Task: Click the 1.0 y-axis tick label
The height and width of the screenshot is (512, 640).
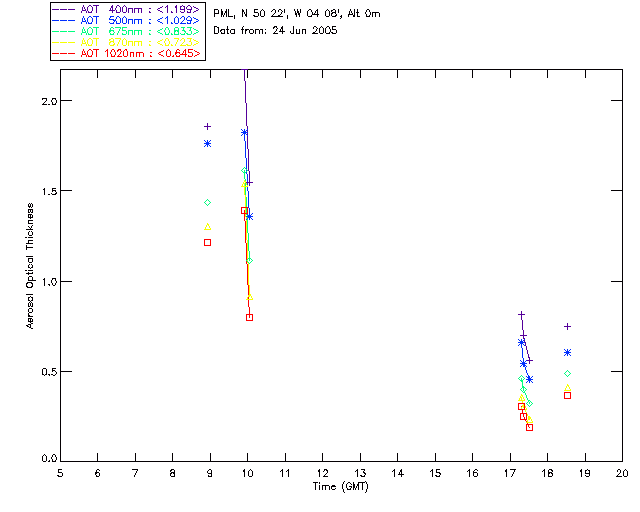Action: point(49,282)
